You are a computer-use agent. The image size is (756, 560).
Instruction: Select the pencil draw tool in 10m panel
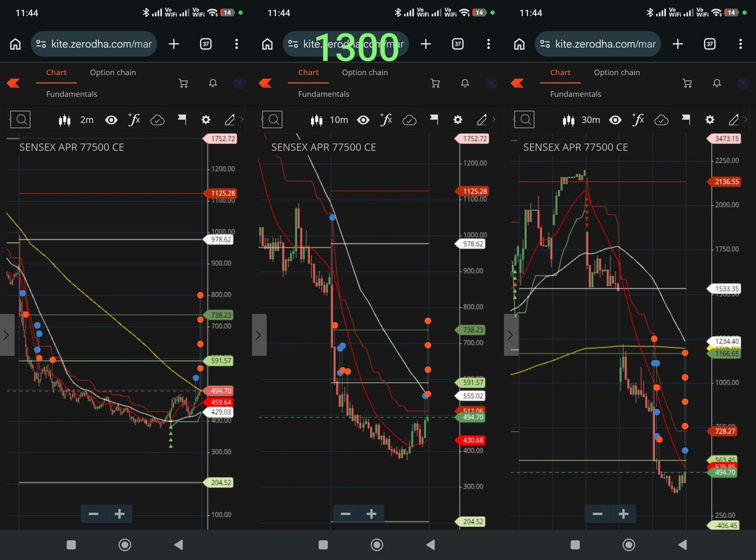point(482,120)
